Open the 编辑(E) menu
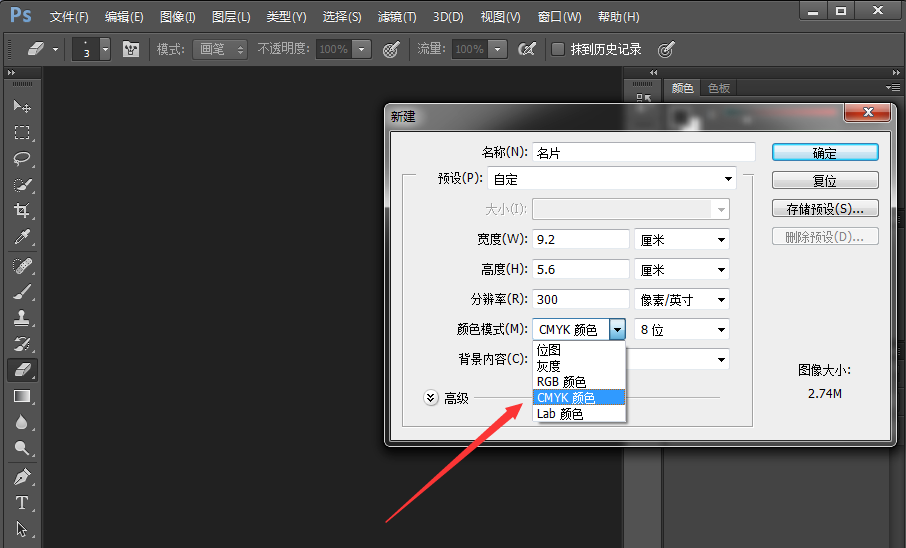 click(x=124, y=17)
